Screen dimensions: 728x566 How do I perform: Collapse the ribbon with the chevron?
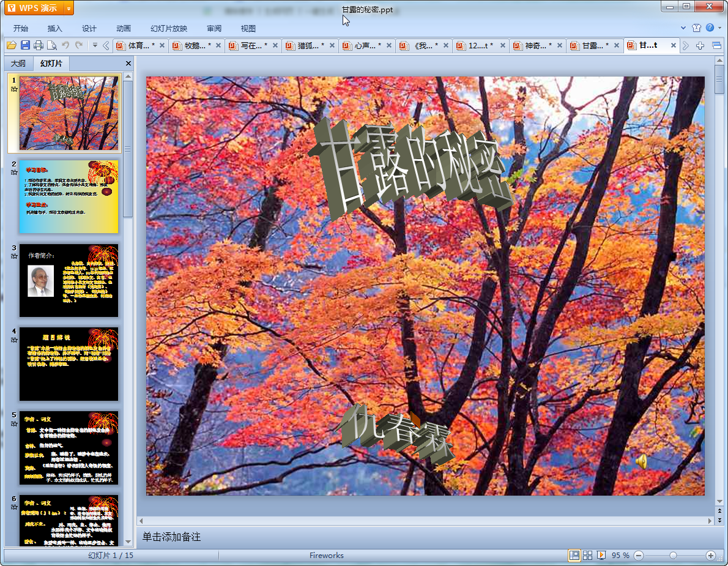[683, 28]
